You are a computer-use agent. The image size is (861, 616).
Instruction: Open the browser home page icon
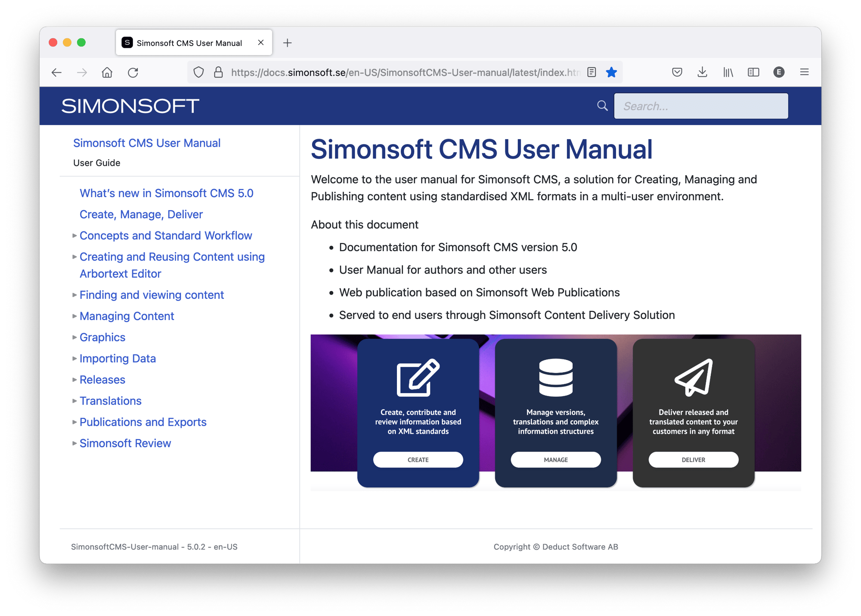coord(107,72)
